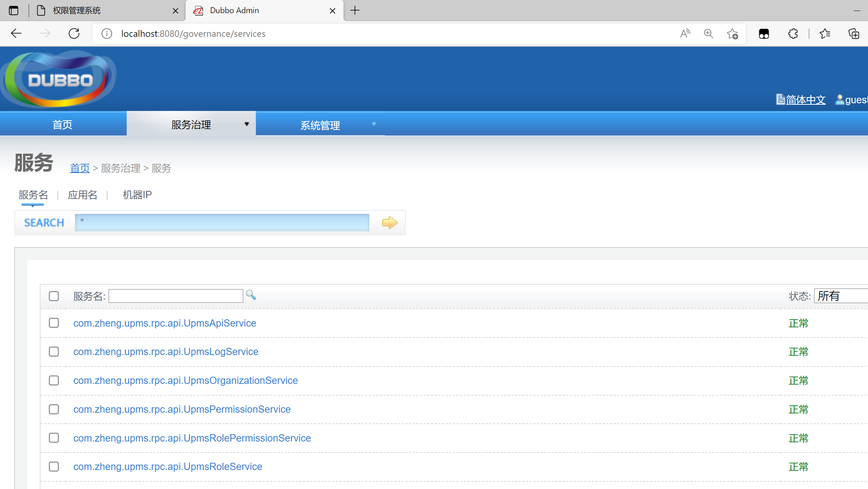The image size is (868, 489).
Task: Check the select-all services checkbox
Action: pos(54,296)
